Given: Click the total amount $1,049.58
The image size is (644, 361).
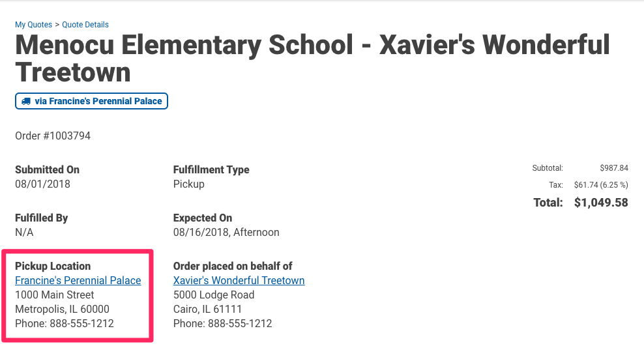Looking at the screenshot, I should click(x=601, y=203).
